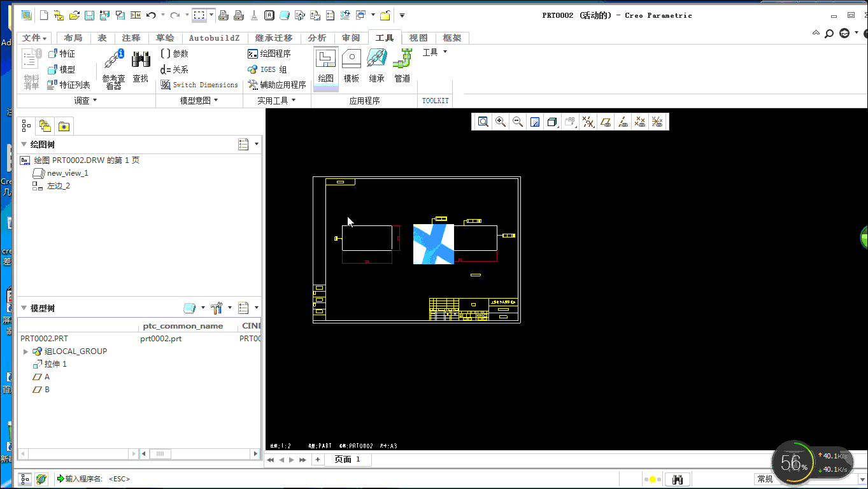Click the model tree horizontal scrollbar thumb
This screenshot has height=489, width=868.
coord(160,454)
